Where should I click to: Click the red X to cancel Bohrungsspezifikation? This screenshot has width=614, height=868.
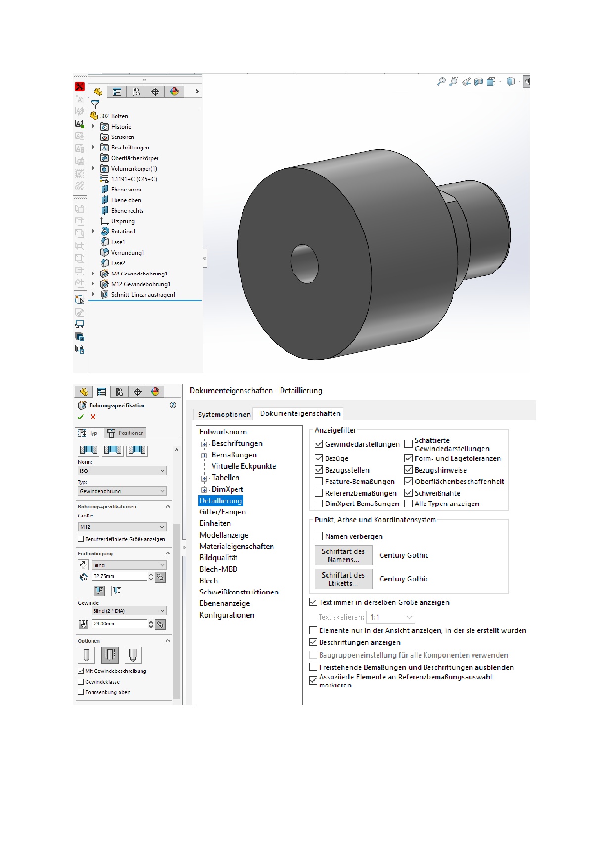[93, 417]
